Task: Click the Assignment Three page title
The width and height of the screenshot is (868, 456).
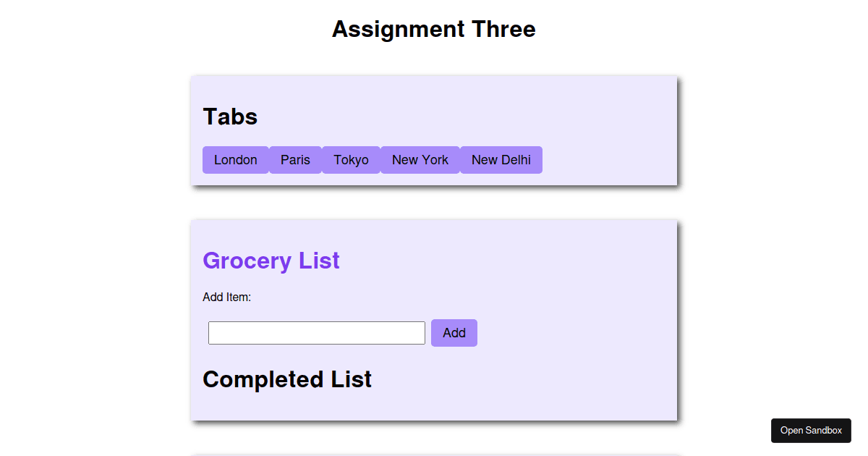Action: (433, 29)
